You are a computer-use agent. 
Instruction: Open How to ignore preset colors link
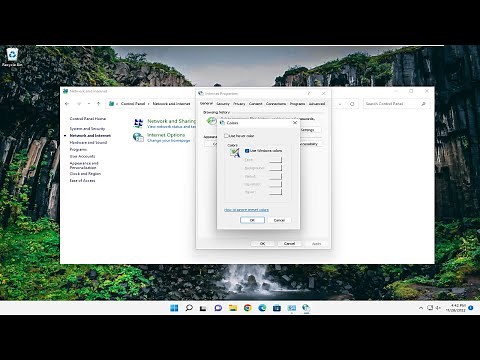[x=246, y=210]
